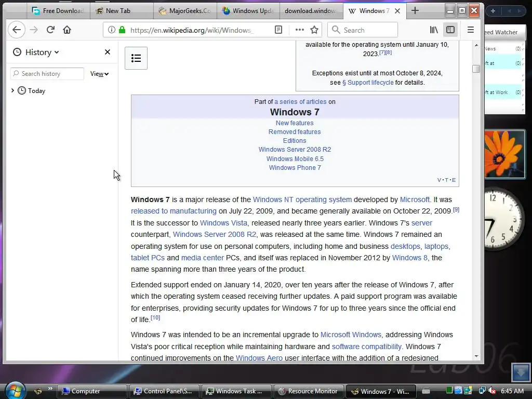The width and height of the screenshot is (532, 399).
Task: Close the Windows 7 Wikipedia tab
Action: pyautogui.click(x=397, y=11)
